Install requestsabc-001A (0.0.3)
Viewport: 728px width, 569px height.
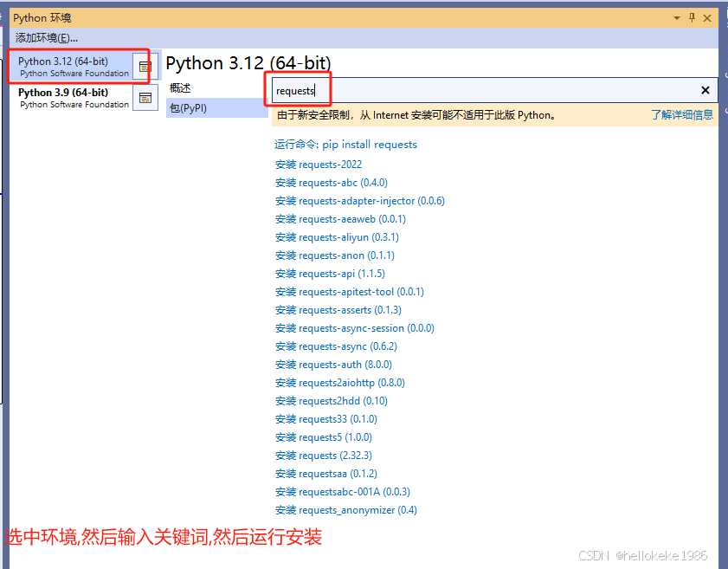[343, 492]
